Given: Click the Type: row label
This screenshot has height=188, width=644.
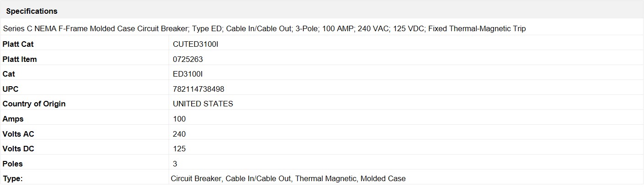Looking at the screenshot, I should pyautogui.click(x=13, y=178).
